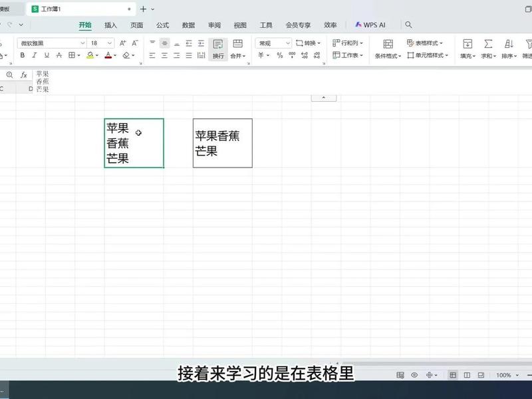Apply red font color
Viewport: 532px width, 399px height.
click(108, 55)
